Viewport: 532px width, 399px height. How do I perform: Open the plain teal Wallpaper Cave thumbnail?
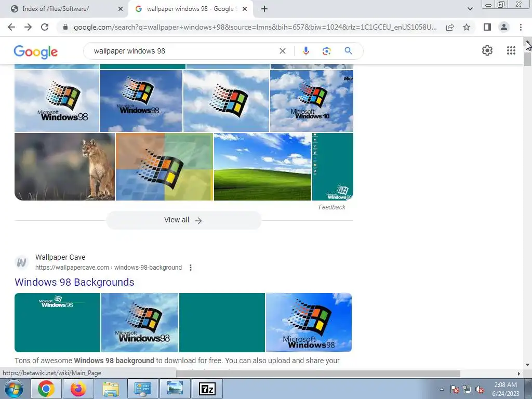[222, 323]
